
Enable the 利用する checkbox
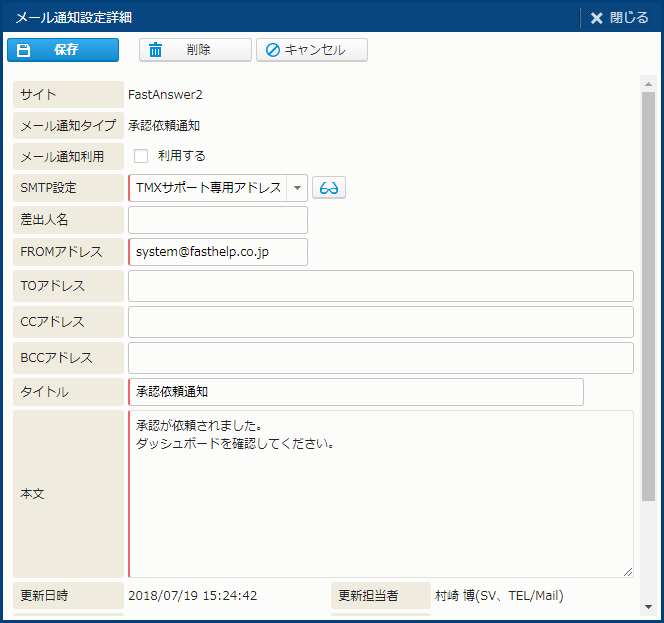point(141,156)
